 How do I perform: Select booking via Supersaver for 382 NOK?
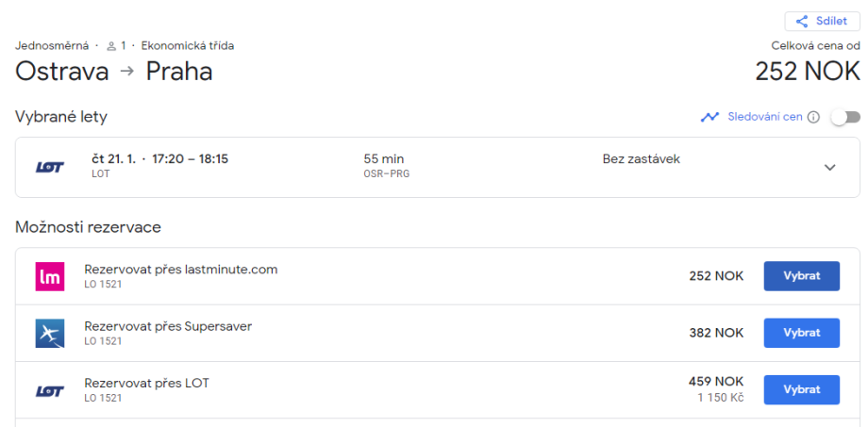[x=801, y=333]
